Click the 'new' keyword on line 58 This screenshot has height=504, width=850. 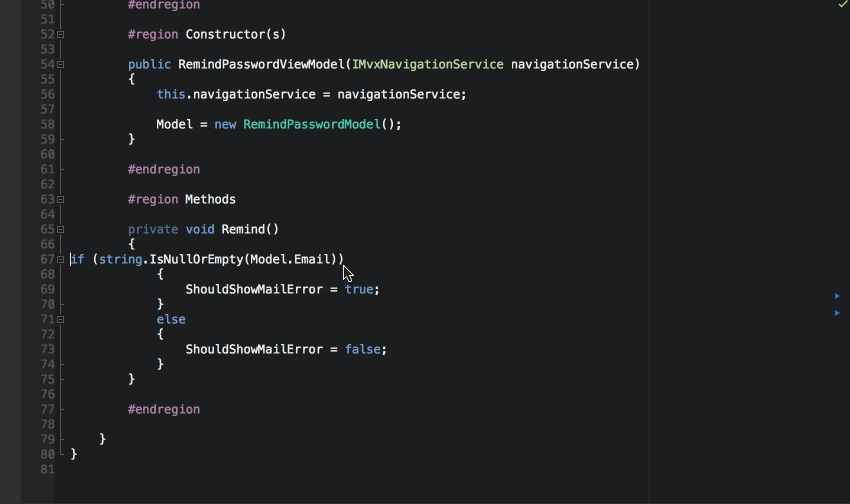(225, 125)
